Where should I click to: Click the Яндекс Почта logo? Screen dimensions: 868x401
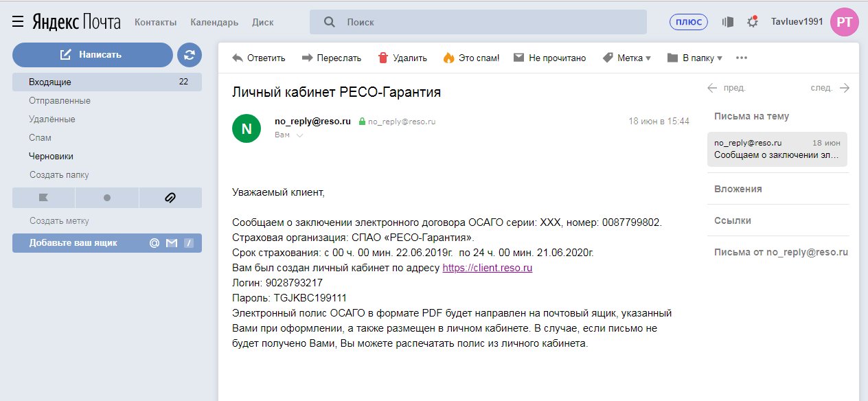76,22
